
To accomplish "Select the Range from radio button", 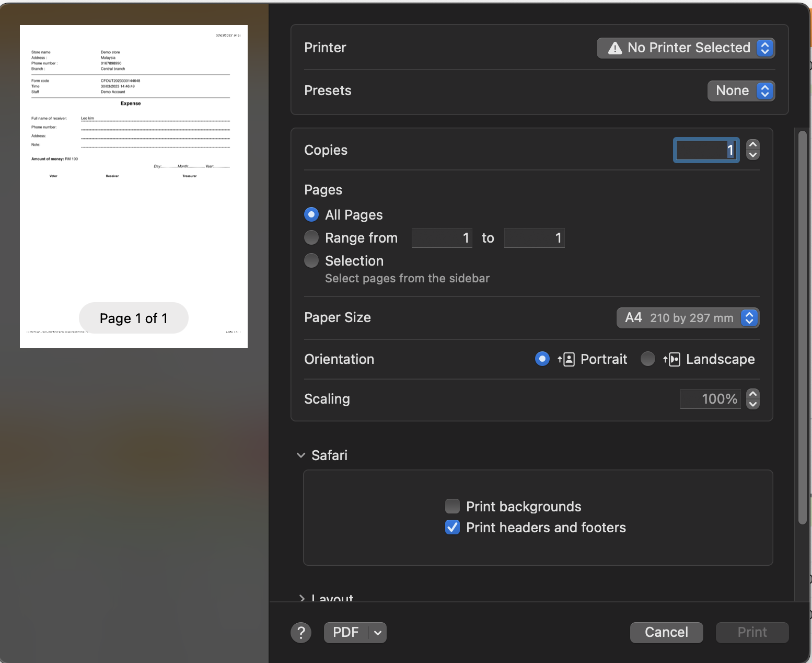I will coord(311,238).
